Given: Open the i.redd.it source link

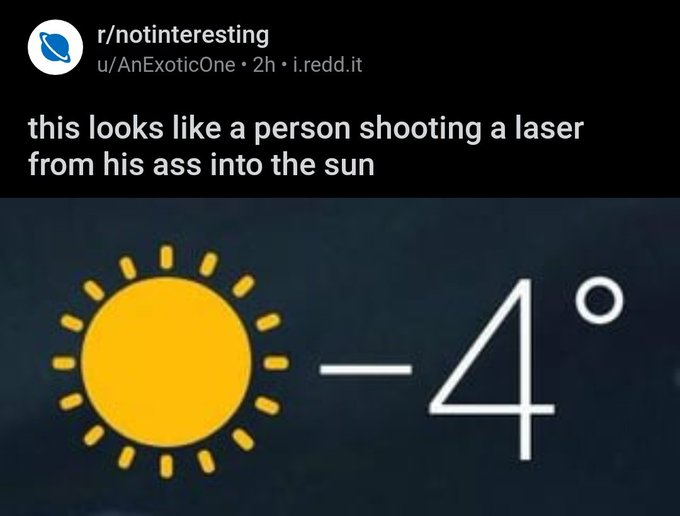Looking at the screenshot, I should click(327, 65).
